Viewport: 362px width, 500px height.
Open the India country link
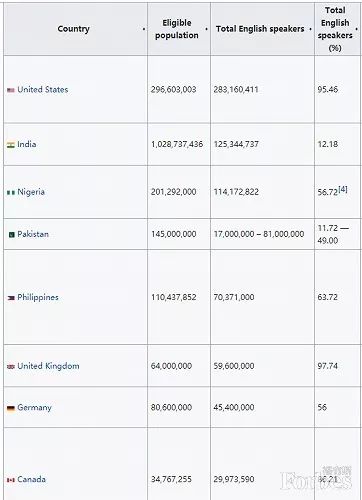pyautogui.click(x=27, y=144)
